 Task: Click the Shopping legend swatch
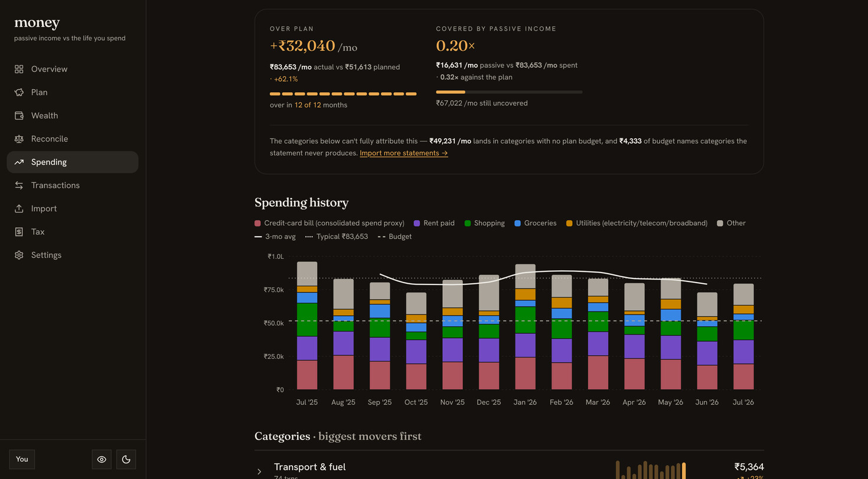(x=468, y=224)
